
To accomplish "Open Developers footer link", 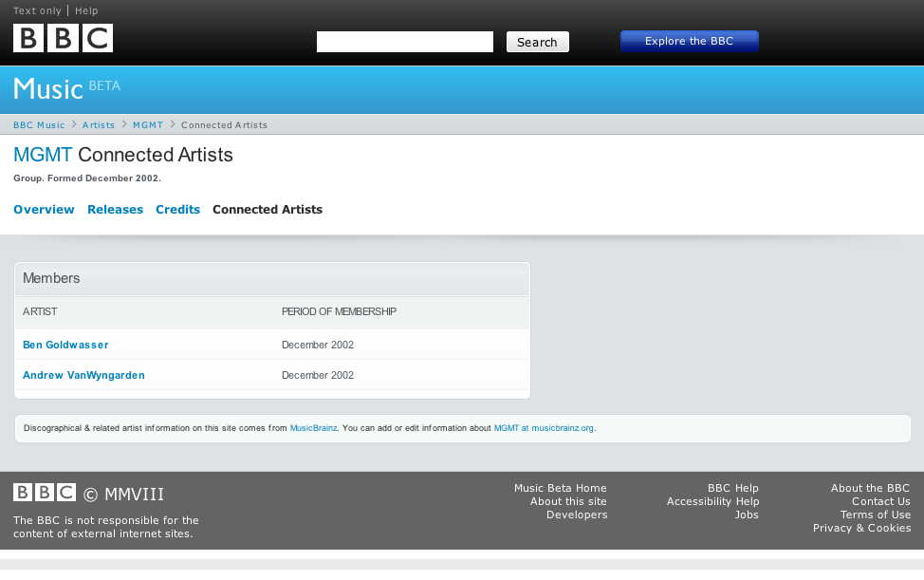I will 577,515.
